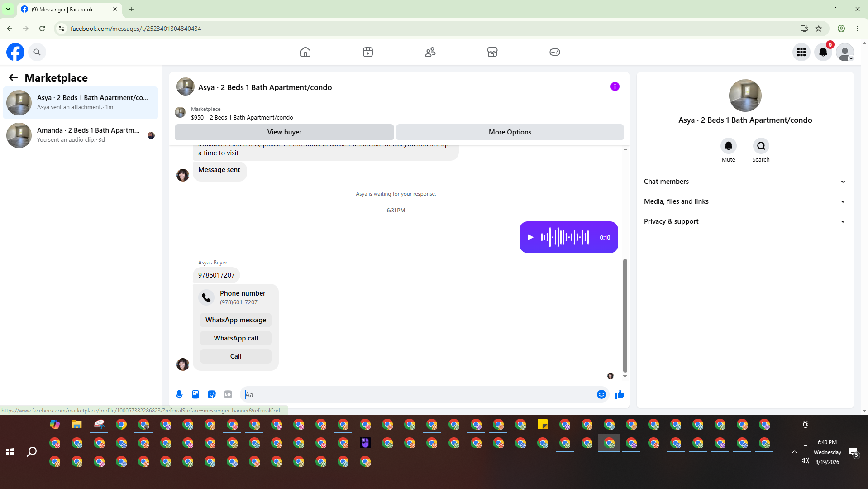Open the Facebook search icon
The image size is (868, 489).
point(37,52)
